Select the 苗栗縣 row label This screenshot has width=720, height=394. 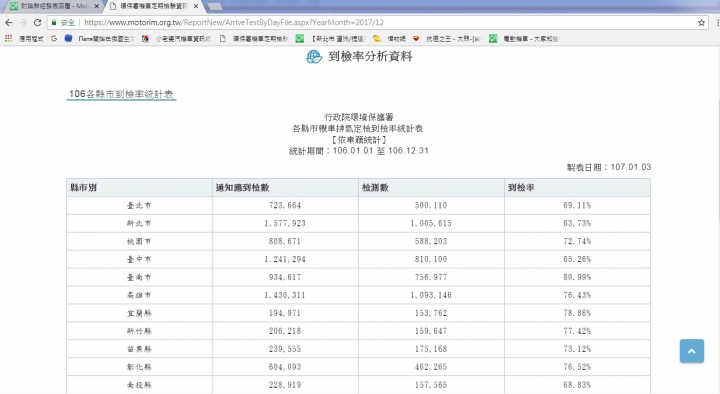coord(139,349)
